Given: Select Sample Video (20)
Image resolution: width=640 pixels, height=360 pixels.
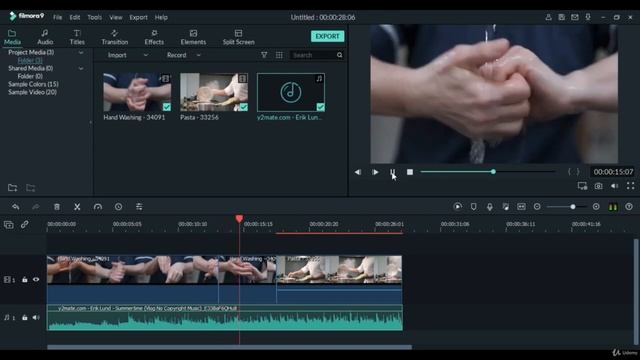Looking at the screenshot, I should (32, 92).
